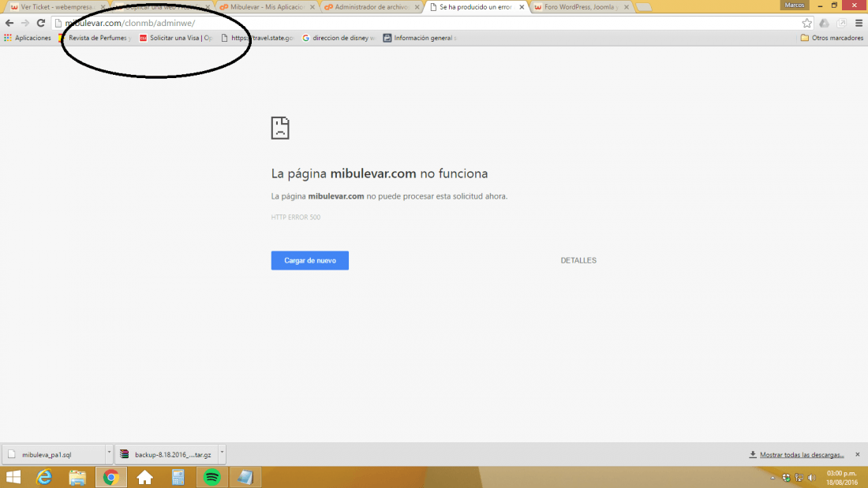Open the Aplicaciones apps shortcut
The width and height of the screenshot is (868, 488).
coord(28,38)
